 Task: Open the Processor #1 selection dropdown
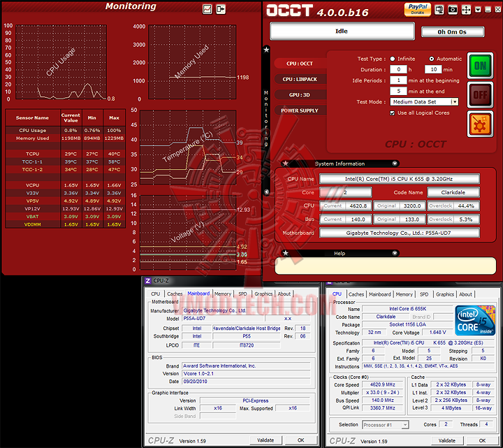click(x=385, y=424)
